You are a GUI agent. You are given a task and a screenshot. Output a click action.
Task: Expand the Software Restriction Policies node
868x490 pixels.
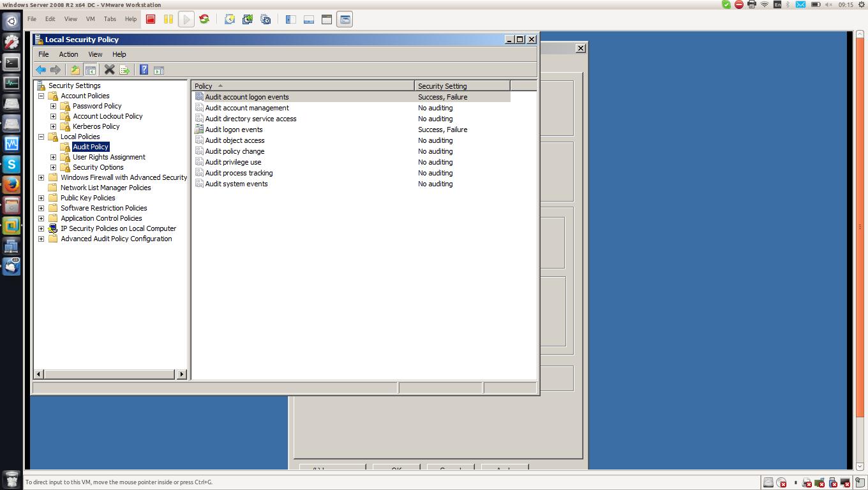(x=41, y=208)
